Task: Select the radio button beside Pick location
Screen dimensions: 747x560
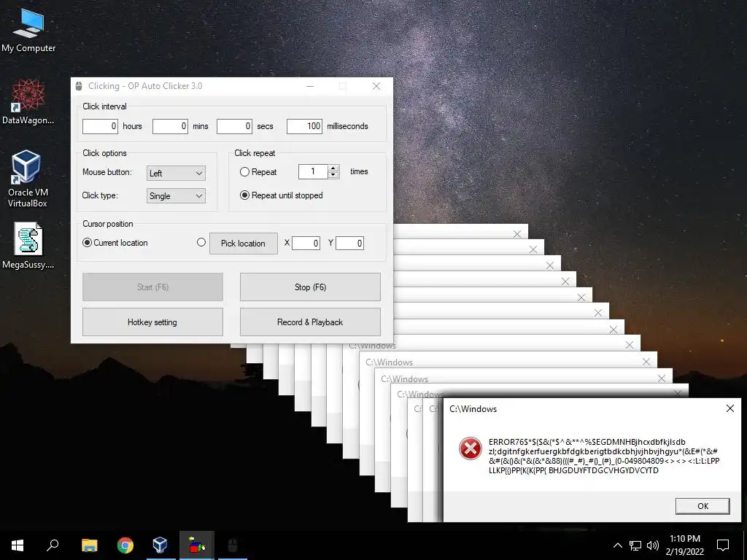Action: pos(201,242)
